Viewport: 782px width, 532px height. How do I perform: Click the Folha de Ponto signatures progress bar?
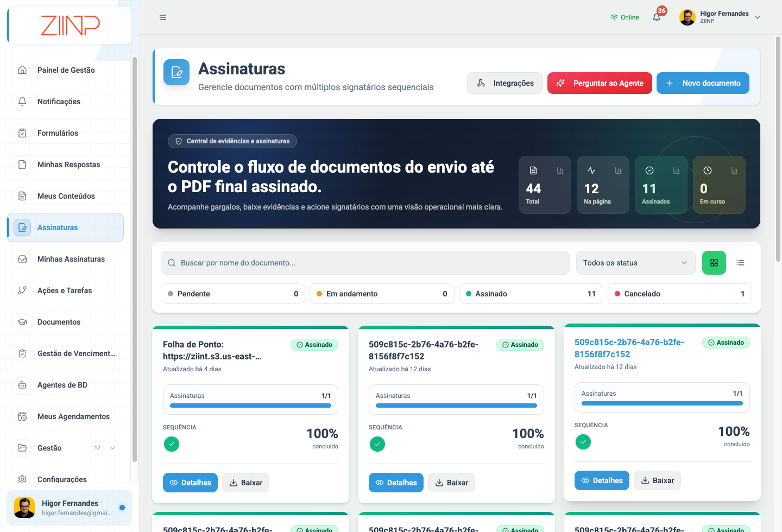click(250, 406)
